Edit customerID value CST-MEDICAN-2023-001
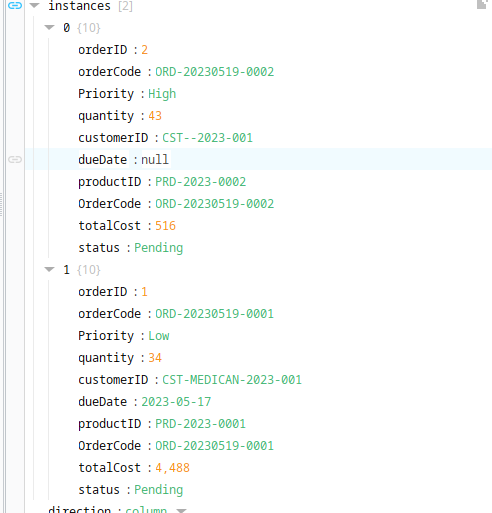The width and height of the screenshot is (492, 513). coord(232,380)
